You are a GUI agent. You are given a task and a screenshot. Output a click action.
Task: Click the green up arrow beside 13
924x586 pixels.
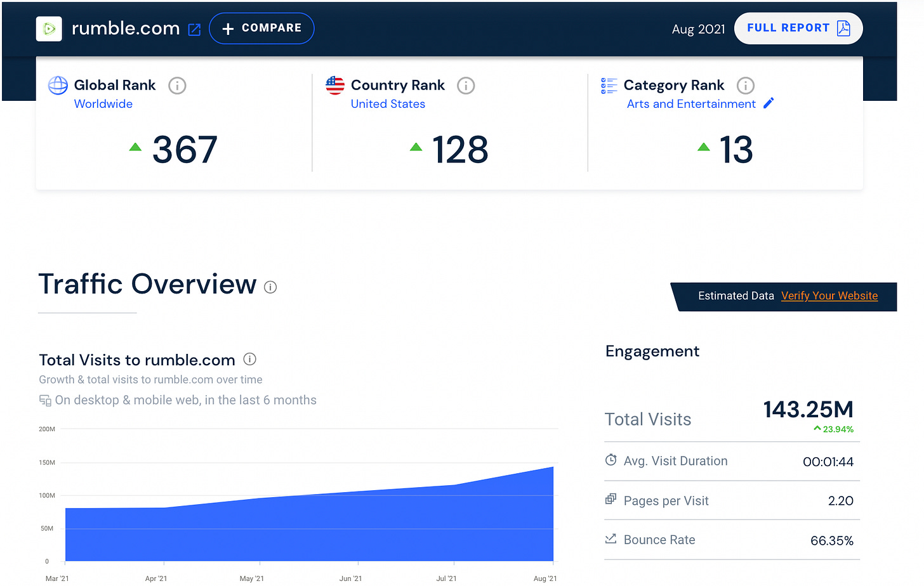703,147
